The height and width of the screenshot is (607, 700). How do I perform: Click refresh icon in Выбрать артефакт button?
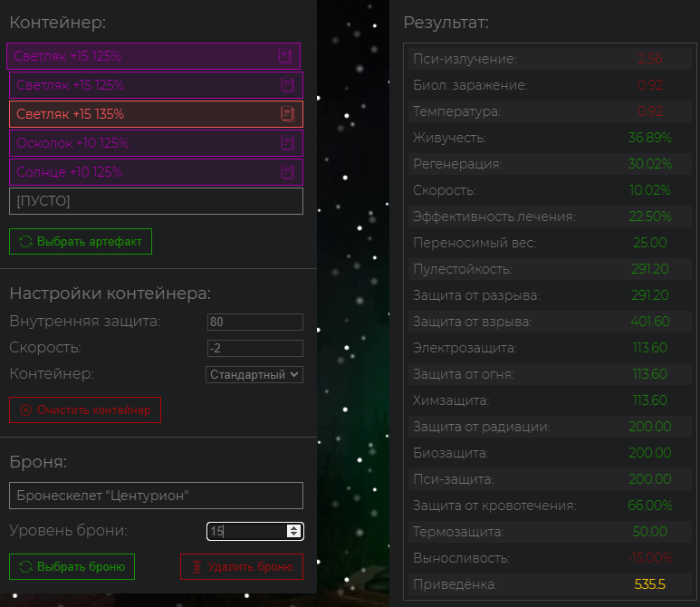pyautogui.click(x=26, y=242)
